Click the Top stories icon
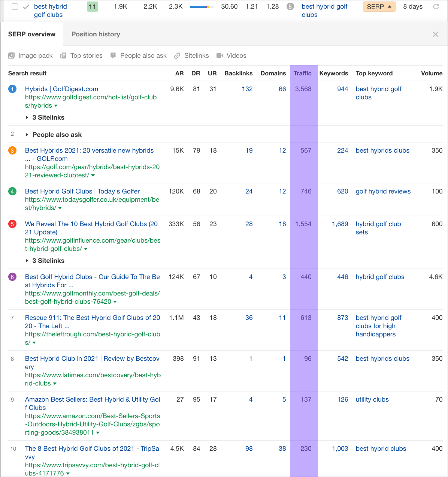Viewport: 448px width, 477px height. tap(63, 55)
